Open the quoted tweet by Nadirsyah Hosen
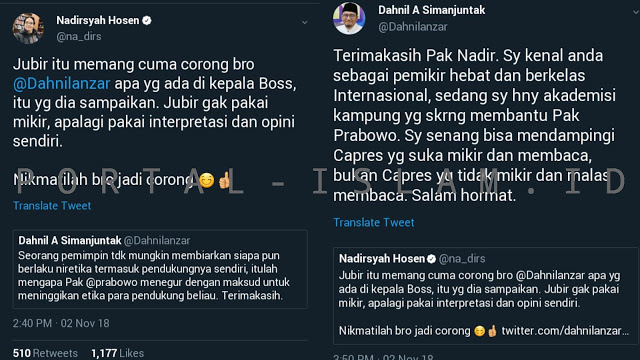 (x=486, y=296)
